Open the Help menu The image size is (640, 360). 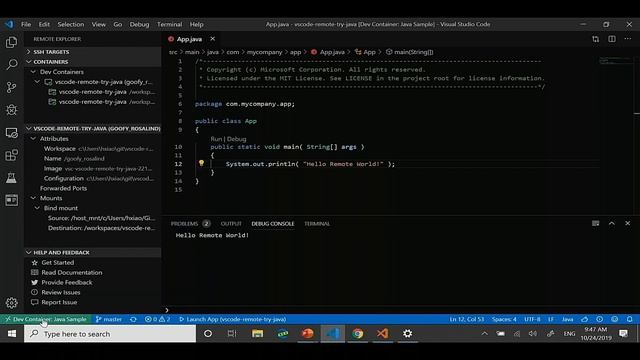pyautogui.click(x=196, y=24)
